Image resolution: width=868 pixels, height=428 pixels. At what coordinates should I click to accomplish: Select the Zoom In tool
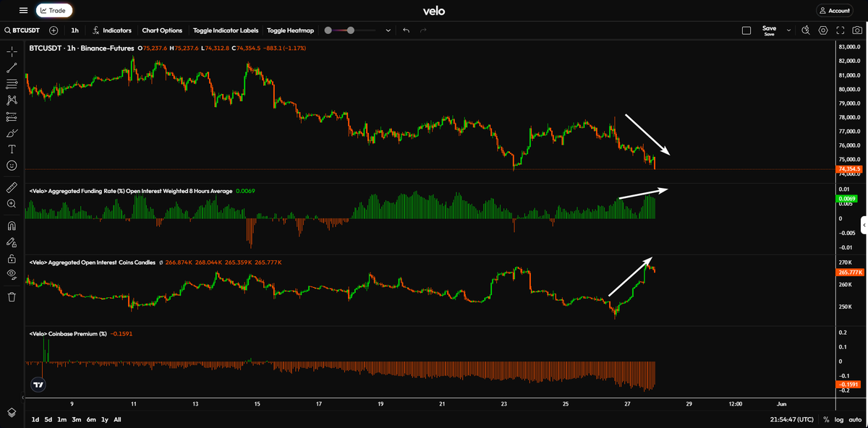point(12,204)
